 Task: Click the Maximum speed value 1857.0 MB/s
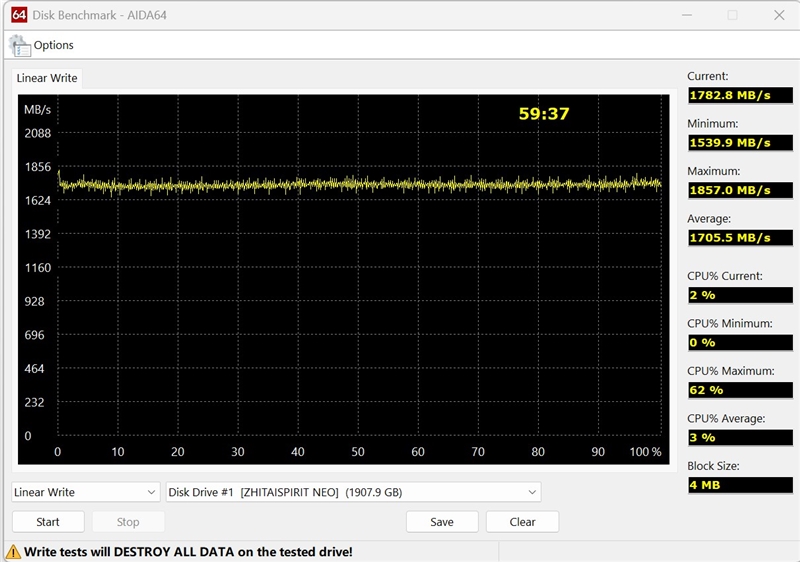coord(737,190)
